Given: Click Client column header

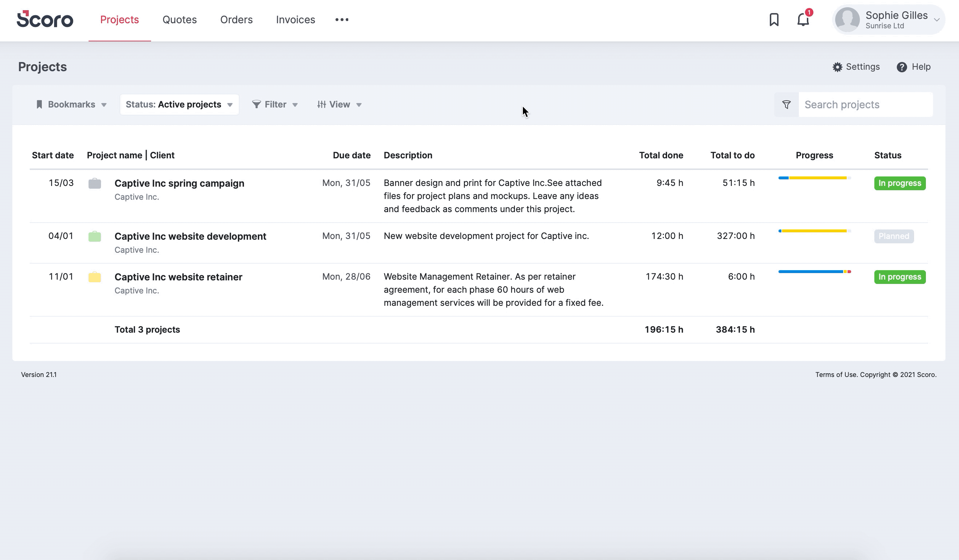Looking at the screenshot, I should pos(162,155).
